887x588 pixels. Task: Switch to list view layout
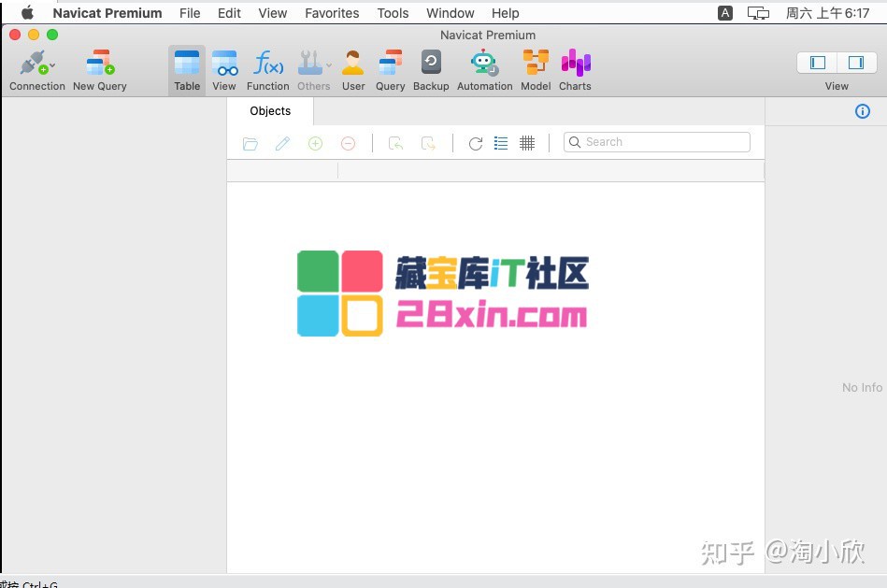point(501,143)
